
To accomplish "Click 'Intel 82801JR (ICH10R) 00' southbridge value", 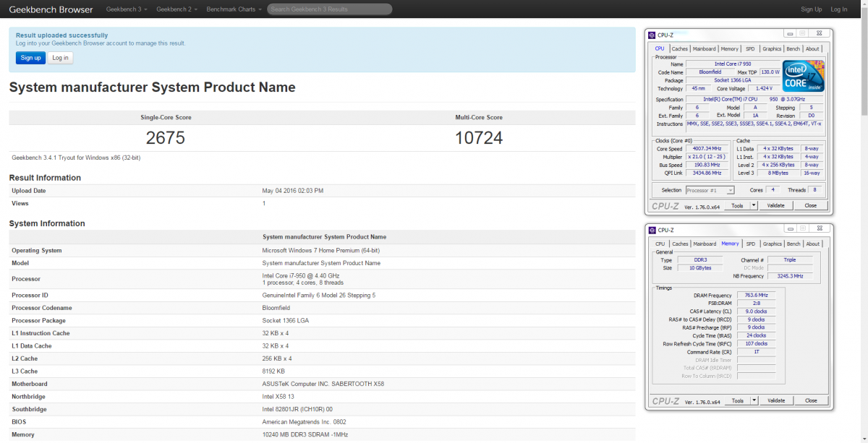I will [x=297, y=409].
